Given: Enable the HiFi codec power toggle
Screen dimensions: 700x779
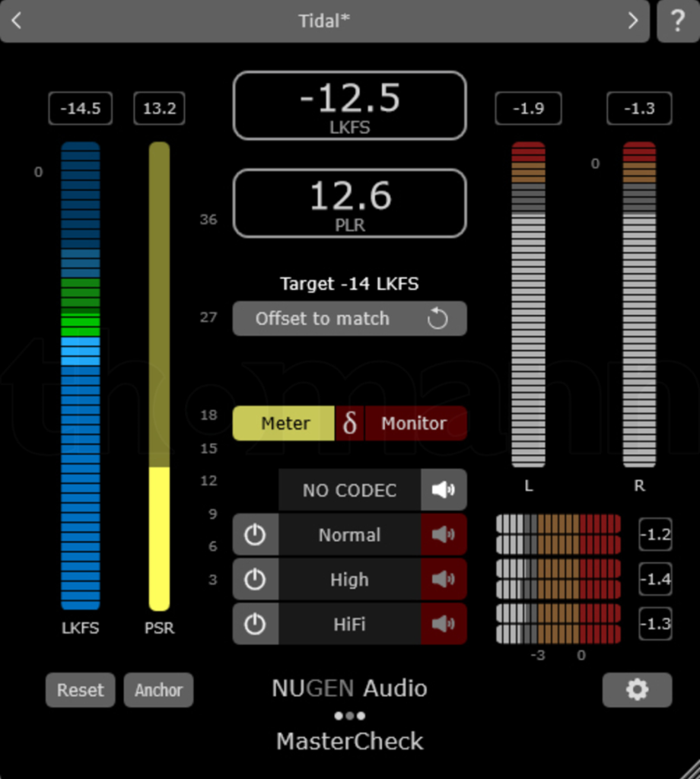Looking at the screenshot, I should click(x=256, y=625).
